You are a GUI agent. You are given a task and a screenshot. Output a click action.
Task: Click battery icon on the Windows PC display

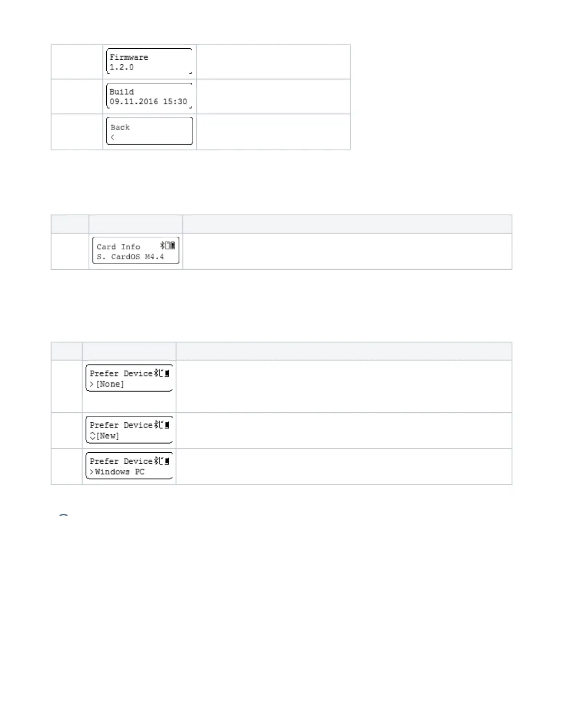click(x=167, y=461)
